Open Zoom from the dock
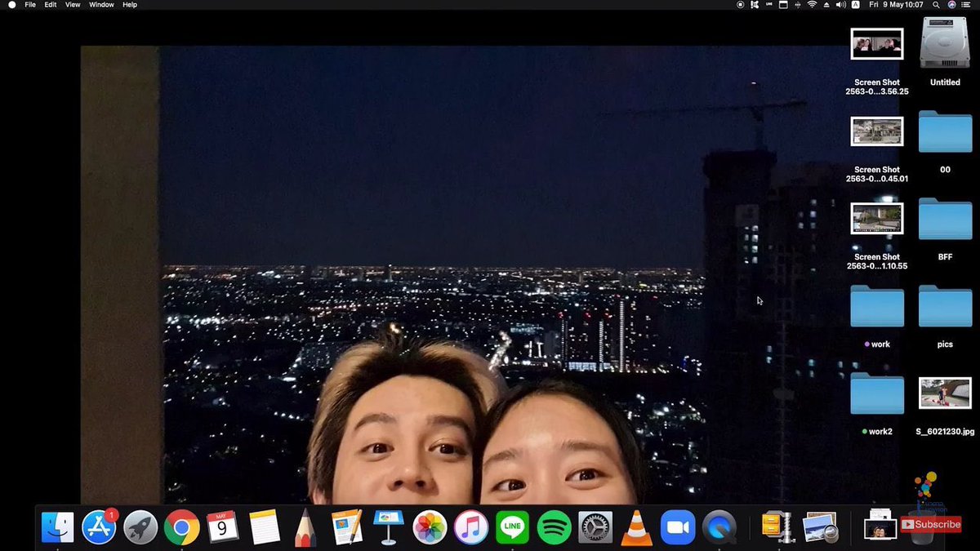This screenshot has width=980, height=551. 678,528
